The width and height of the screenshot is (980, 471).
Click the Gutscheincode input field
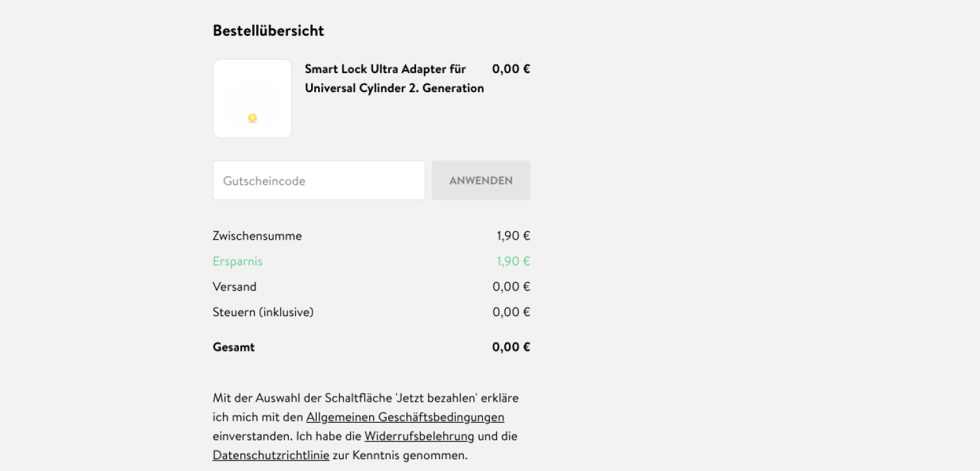(319, 180)
